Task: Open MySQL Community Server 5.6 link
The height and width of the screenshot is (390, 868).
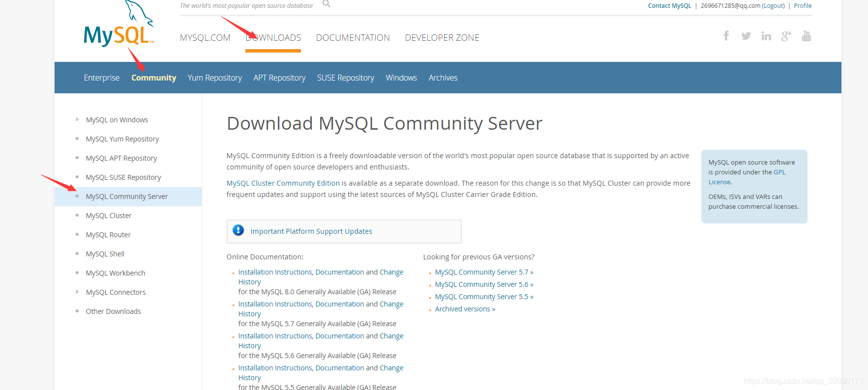Action: pos(484,284)
